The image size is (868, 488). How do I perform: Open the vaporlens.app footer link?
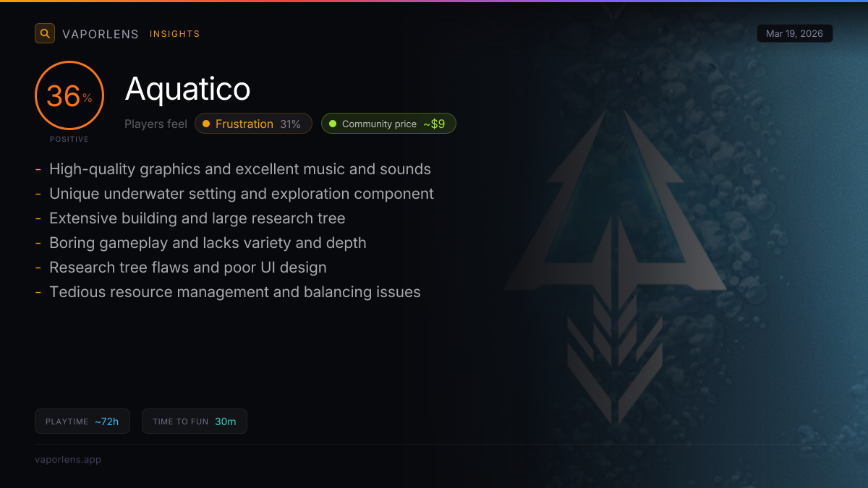point(68,459)
